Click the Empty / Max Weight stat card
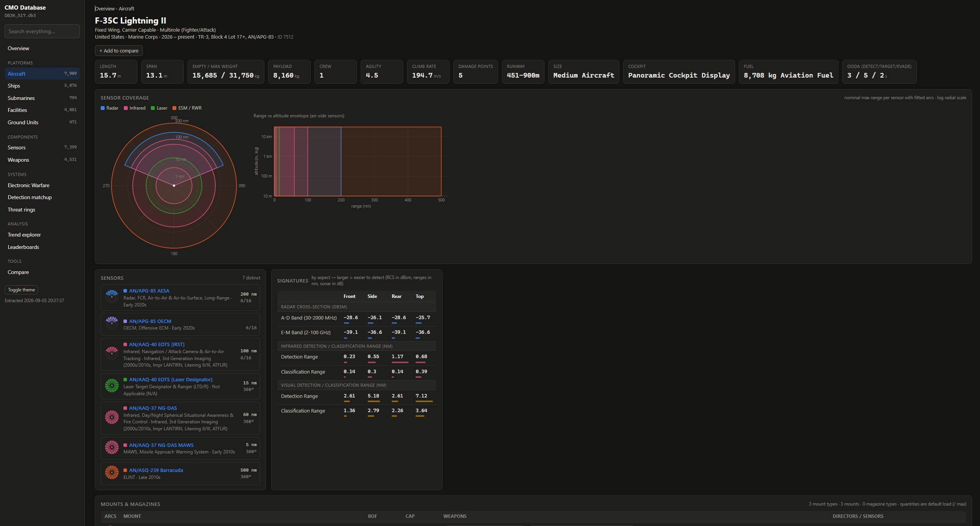The image size is (980, 526). (x=226, y=72)
